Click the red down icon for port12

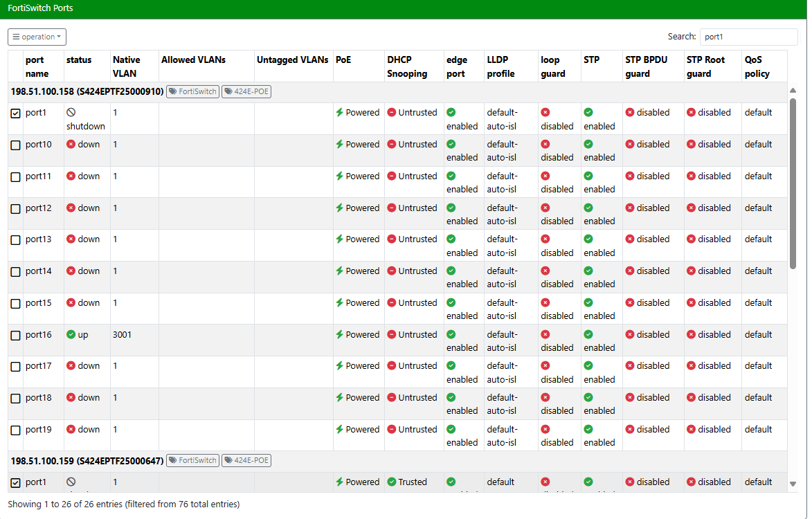point(71,208)
